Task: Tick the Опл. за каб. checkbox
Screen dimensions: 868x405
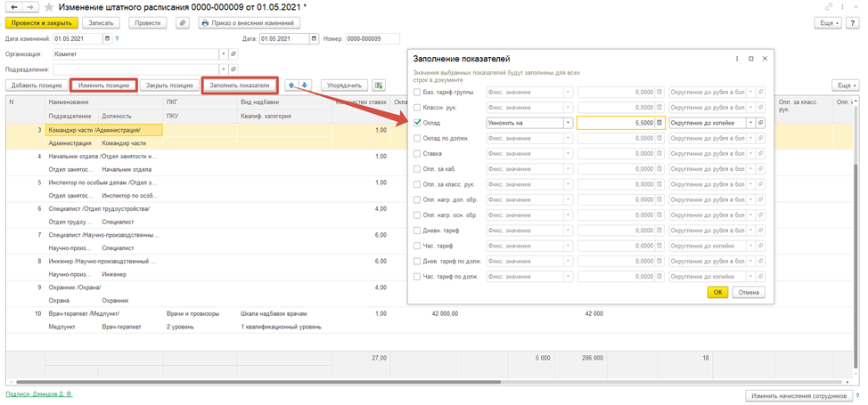Action: pos(417,169)
